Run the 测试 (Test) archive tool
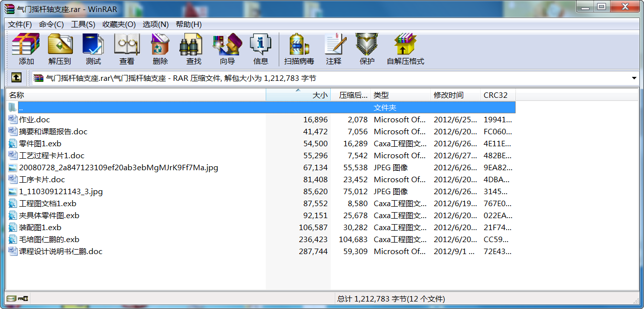The width and height of the screenshot is (644, 309). tap(93, 49)
